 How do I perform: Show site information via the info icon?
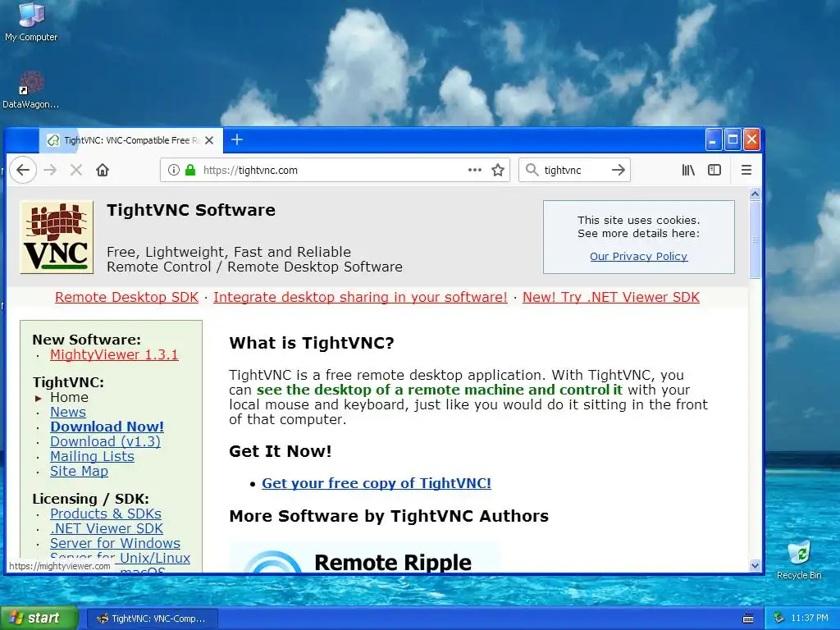[x=174, y=170]
